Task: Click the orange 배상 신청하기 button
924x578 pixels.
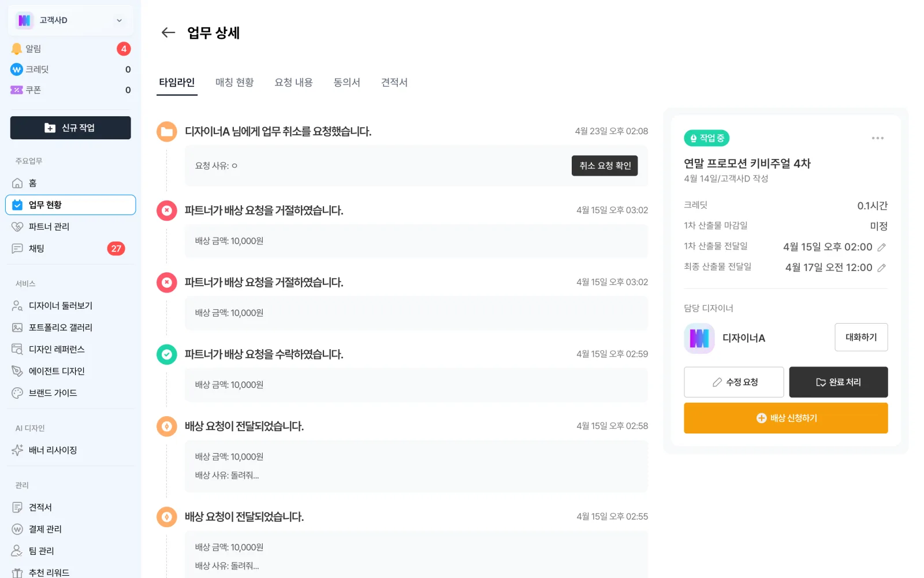Action: [786, 418]
